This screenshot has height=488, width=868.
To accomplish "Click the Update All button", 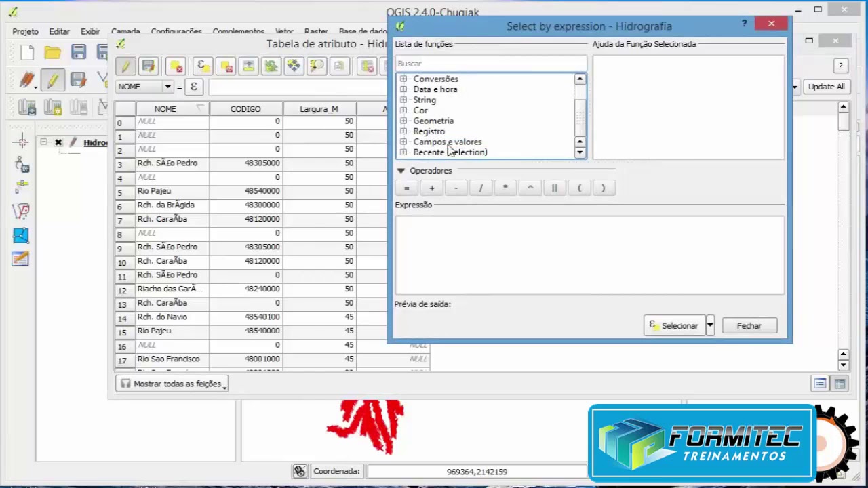I will [826, 87].
